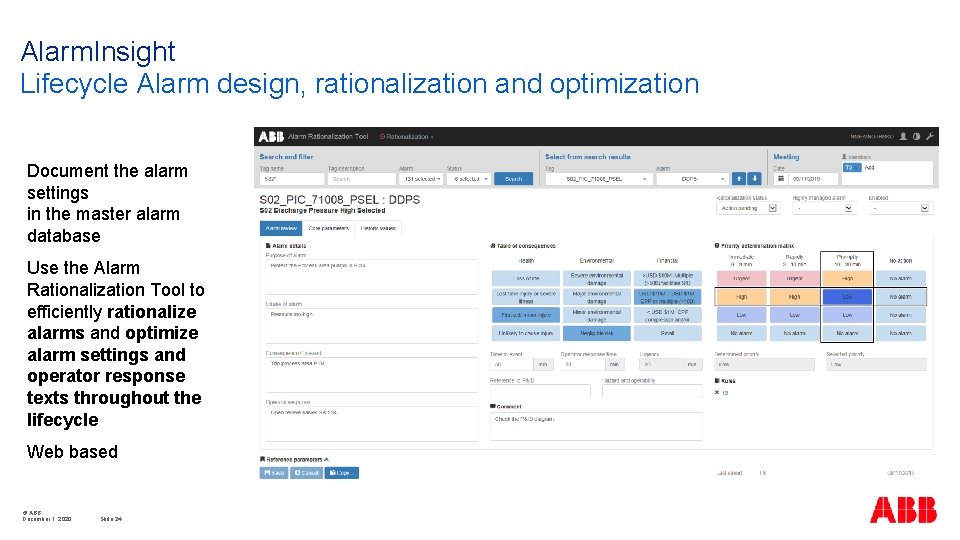This screenshot has height=540, width=960.
Task: Select Severe environmental damage consequence
Action: tap(596, 279)
